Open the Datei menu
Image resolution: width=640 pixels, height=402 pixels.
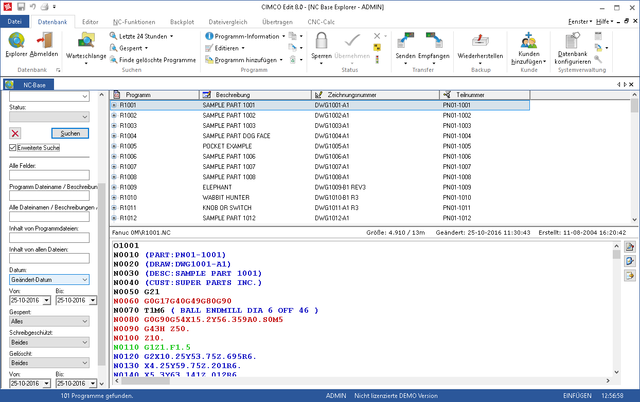click(14, 22)
